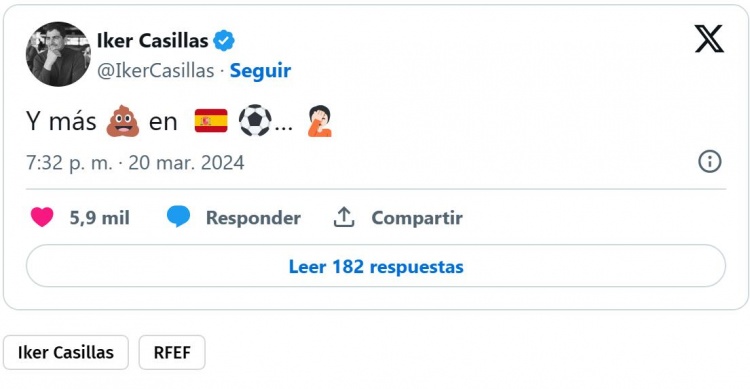Follow the account via Seguir
The image size is (750, 389).
260,71
